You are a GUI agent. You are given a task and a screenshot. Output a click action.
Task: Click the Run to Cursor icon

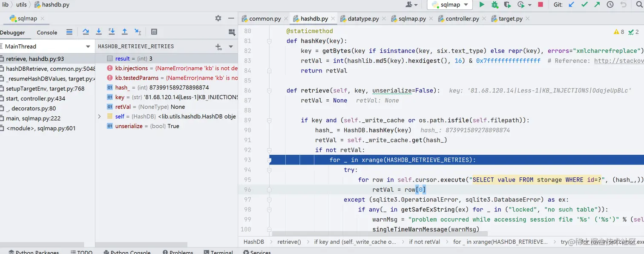click(x=138, y=32)
